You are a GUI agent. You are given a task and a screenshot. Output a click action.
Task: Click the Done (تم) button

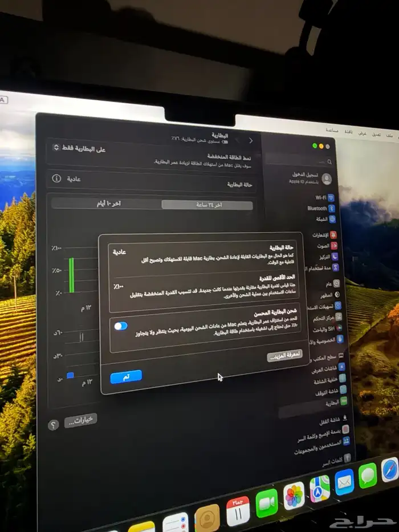pyautogui.click(x=126, y=377)
